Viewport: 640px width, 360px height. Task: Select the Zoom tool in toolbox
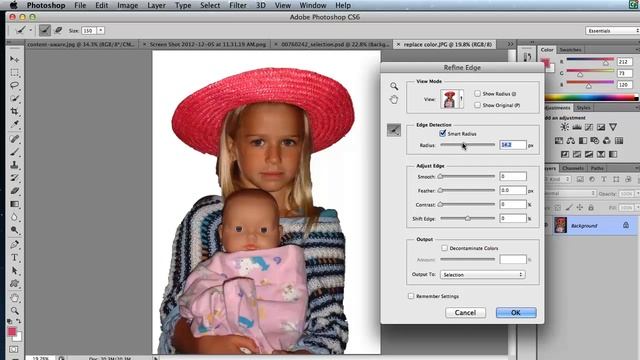(x=14, y=310)
